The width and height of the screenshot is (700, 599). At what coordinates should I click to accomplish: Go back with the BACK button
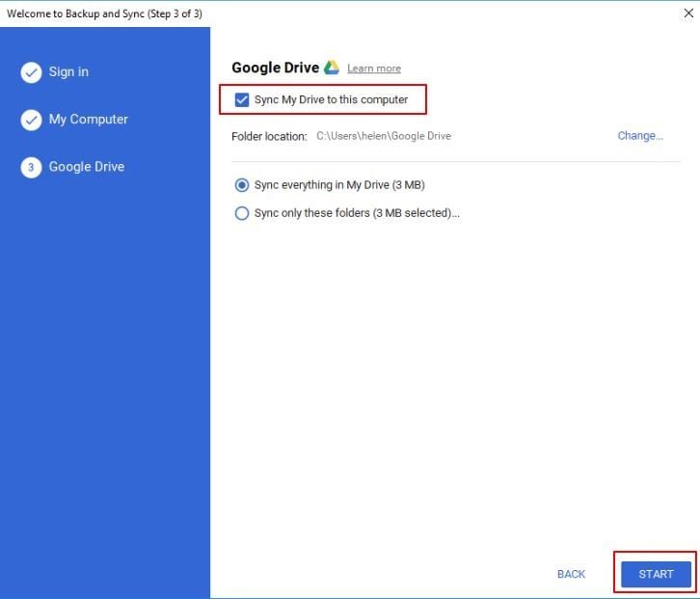[571, 574]
